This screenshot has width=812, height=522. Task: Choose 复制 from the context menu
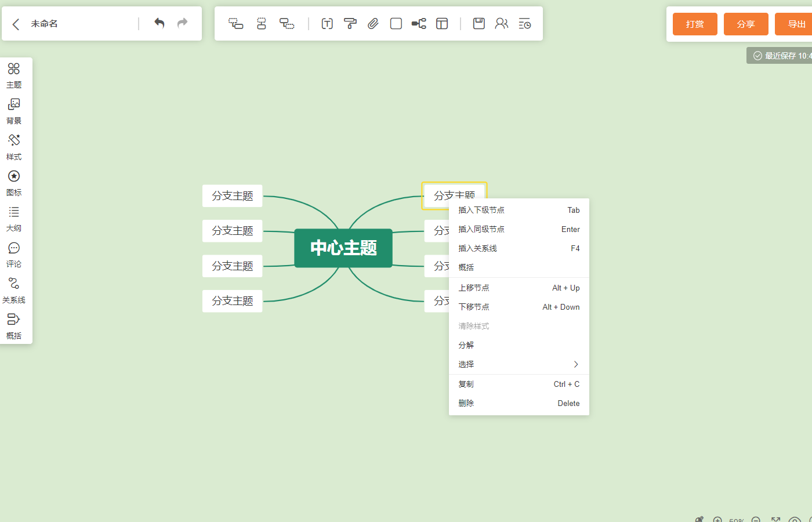point(519,384)
